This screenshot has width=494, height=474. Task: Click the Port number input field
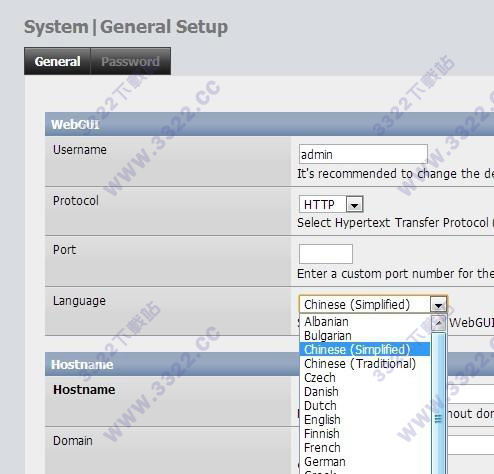point(326,254)
